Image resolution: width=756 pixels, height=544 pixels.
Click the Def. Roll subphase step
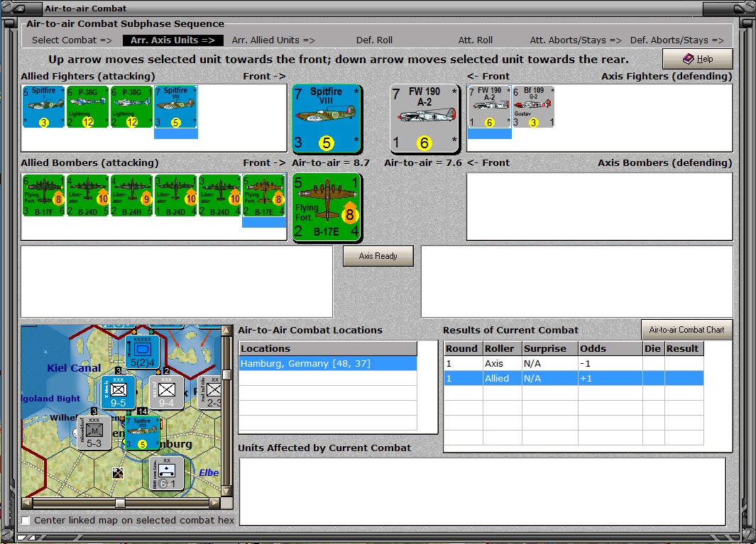[374, 40]
